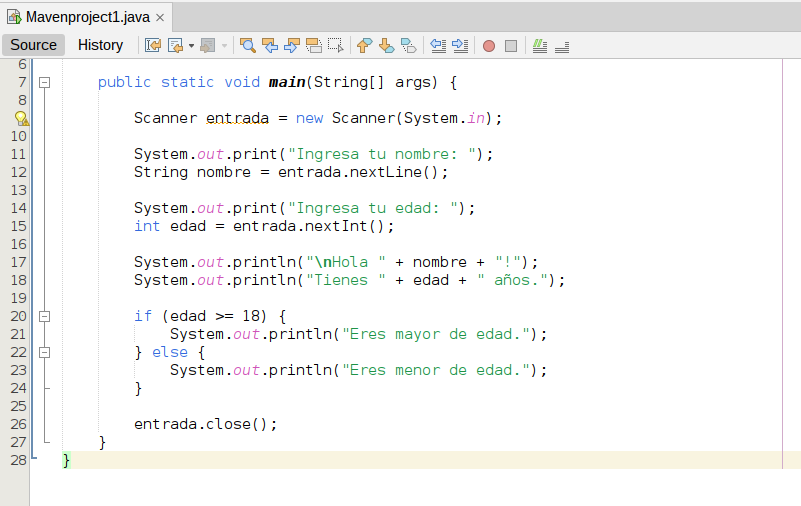Collapse the if block fold on line 20
Viewport: 801px width, 506px height.
(x=44, y=316)
